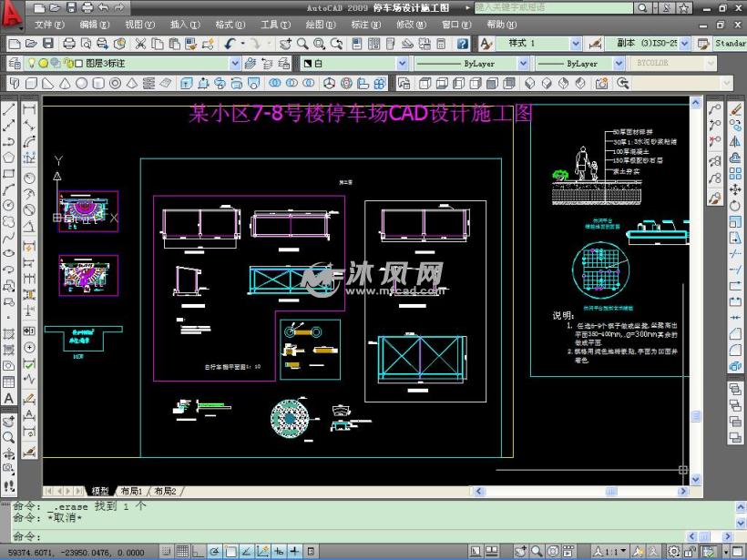Launch Zoom Window from the Standard toolbar

[x=320, y=44]
